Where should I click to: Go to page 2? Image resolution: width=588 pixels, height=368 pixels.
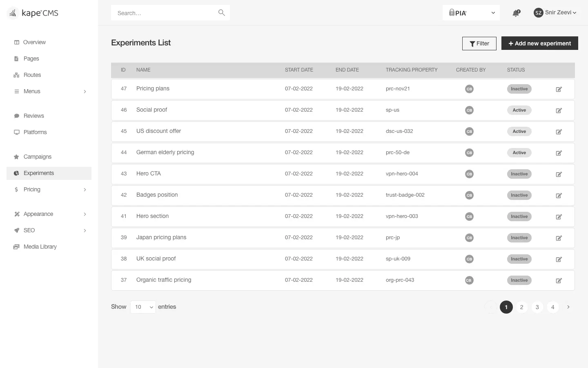tap(521, 307)
